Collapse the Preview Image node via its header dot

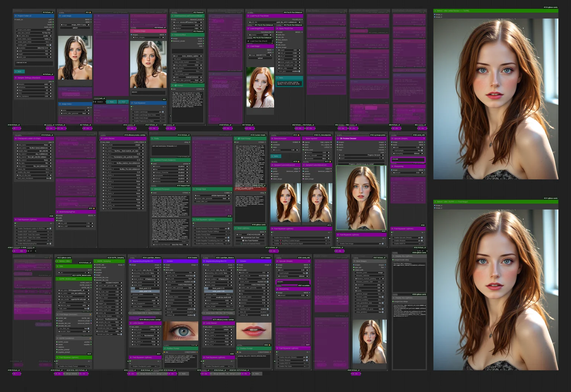pyautogui.click(x=132, y=31)
